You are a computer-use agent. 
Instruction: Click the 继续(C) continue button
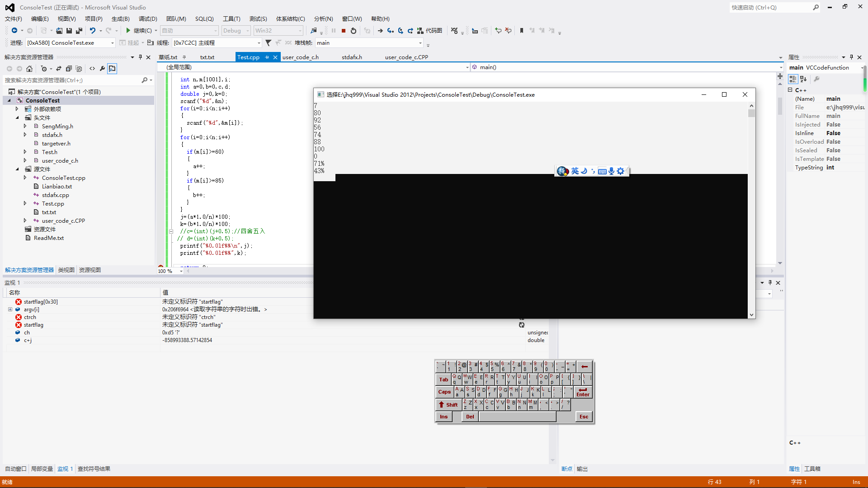(x=139, y=30)
